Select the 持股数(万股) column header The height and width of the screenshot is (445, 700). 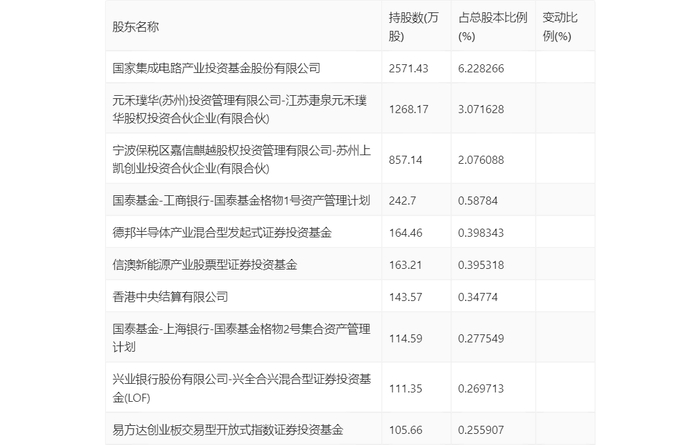(x=413, y=27)
